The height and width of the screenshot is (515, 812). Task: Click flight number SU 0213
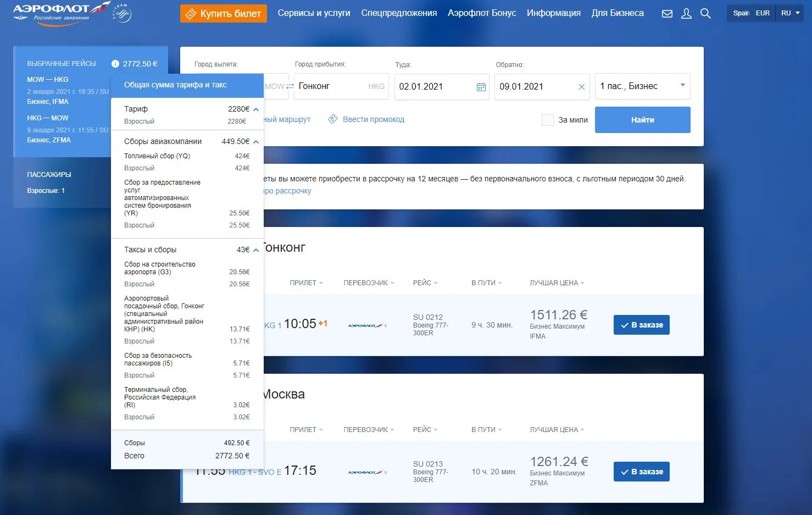[427, 464]
